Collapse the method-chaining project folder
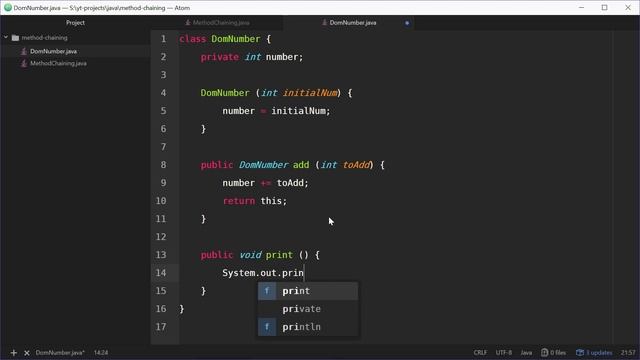 (x=6, y=38)
